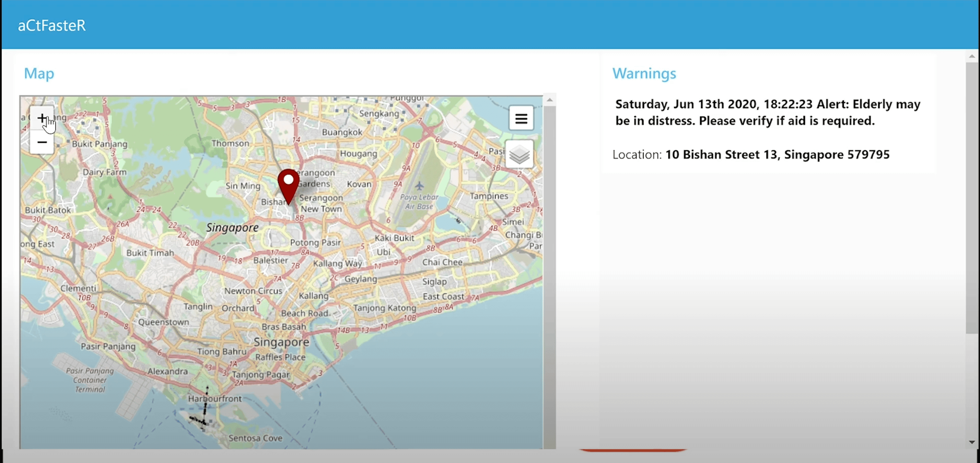Zoom out the map with minus button

(42, 142)
